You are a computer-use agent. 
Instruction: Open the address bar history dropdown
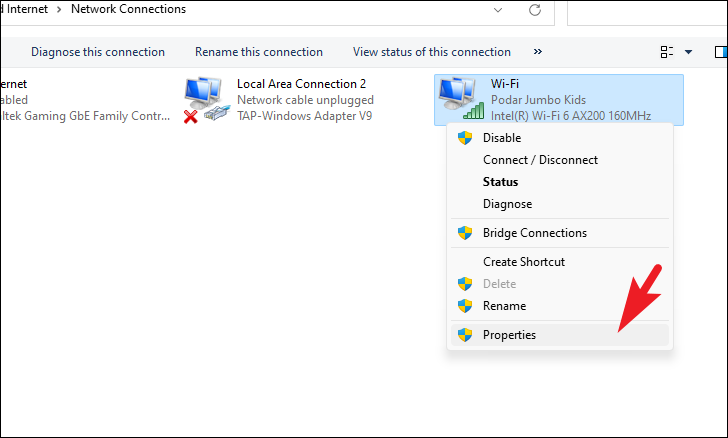498,10
